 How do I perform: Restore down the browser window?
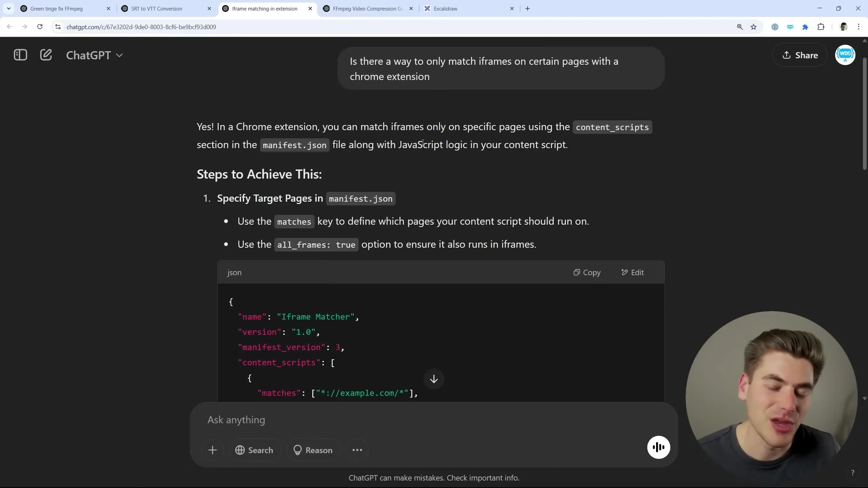[x=839, y=8]
